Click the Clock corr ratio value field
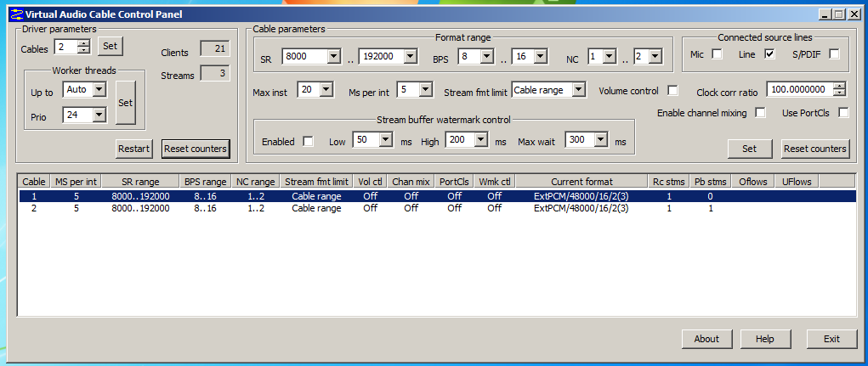The image size is (868, 366). 801,89
